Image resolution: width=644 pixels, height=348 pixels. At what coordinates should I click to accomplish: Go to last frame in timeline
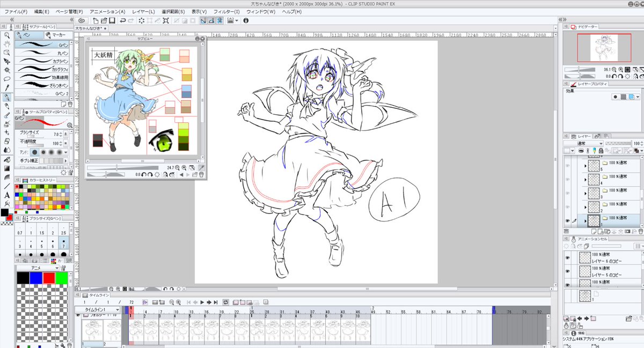pos(216,302)
